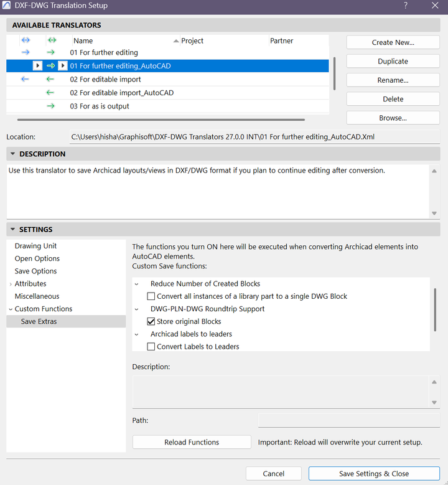Collapse the Settings section
The width and height of the screenshot is (448, 485).
point(12,230)
